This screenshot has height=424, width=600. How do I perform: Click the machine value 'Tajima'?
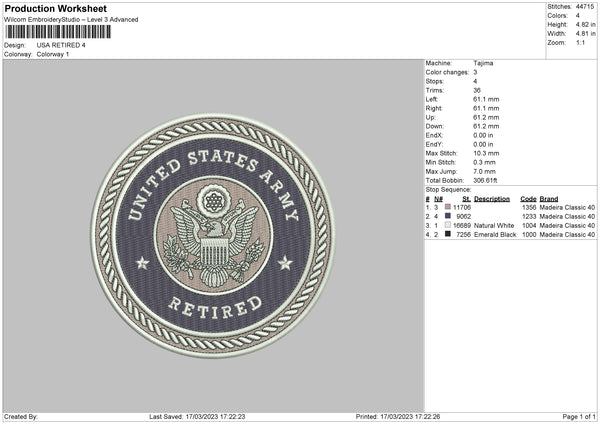coord(483,63)
